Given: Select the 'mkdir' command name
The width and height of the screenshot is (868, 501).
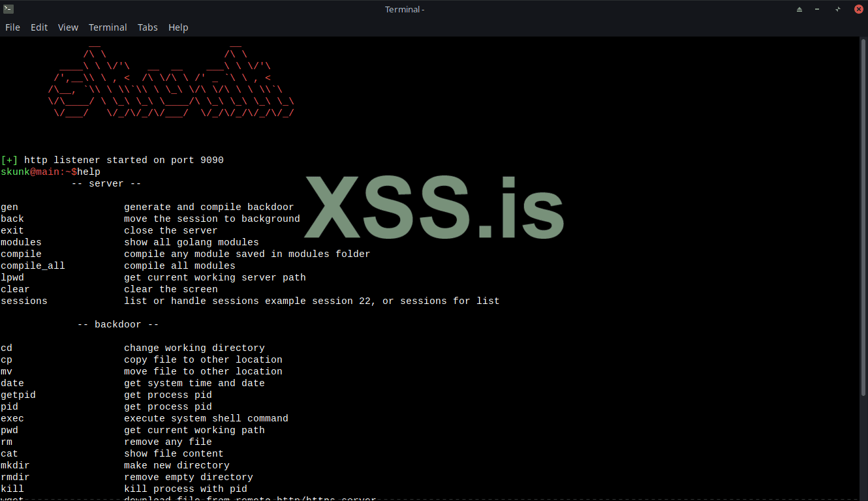Looking at the screenshot, I should tap(16, 466).
